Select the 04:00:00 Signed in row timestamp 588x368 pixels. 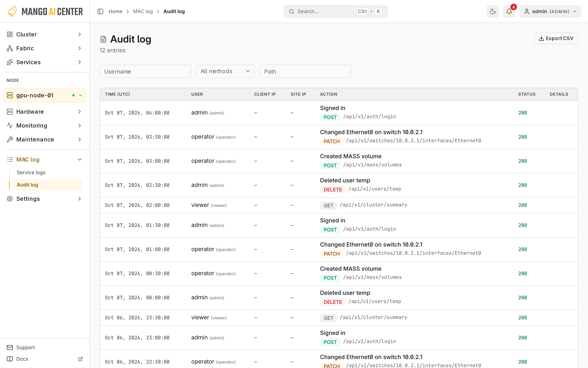pos(137,113)
